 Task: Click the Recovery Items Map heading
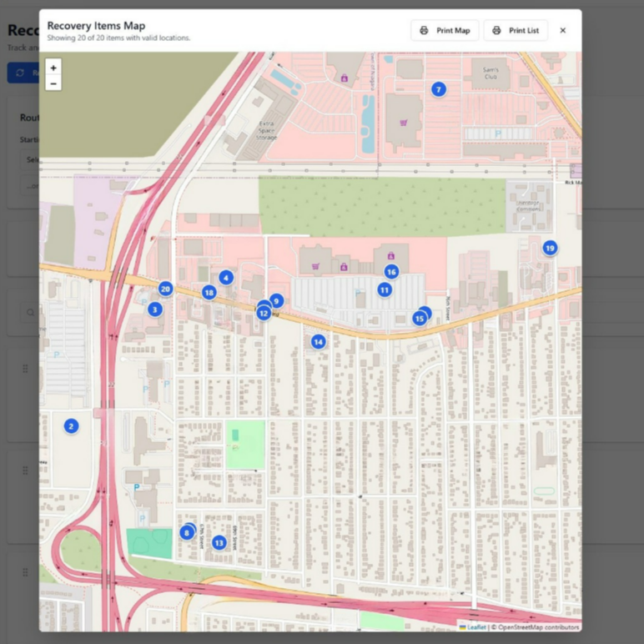pos(96,26)
